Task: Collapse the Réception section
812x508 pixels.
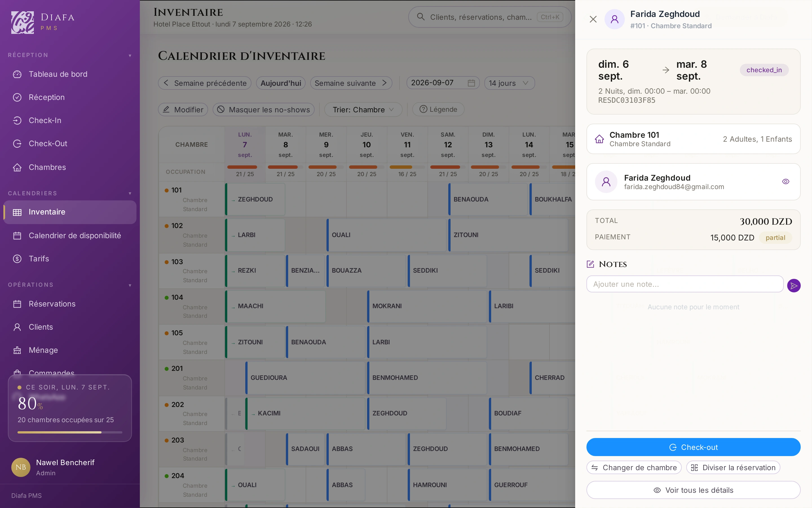Action: coord(130,55)
